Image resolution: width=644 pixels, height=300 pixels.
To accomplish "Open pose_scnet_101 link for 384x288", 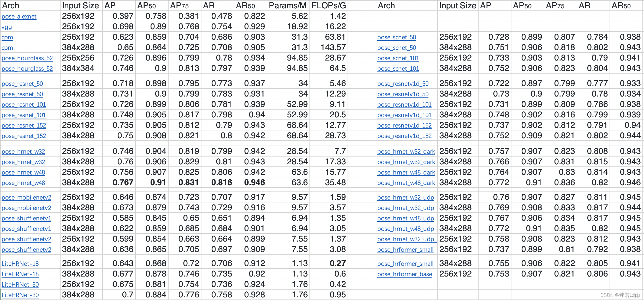I will tap(398, 69).
